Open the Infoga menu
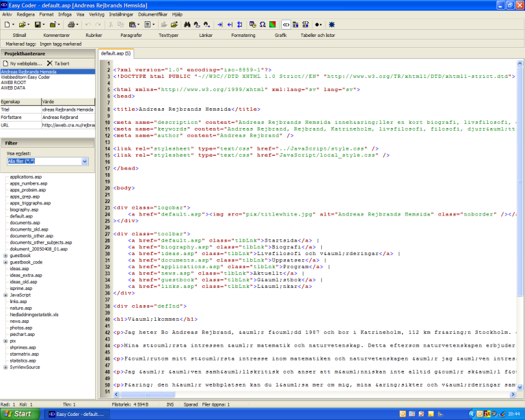 pos(65,14)
